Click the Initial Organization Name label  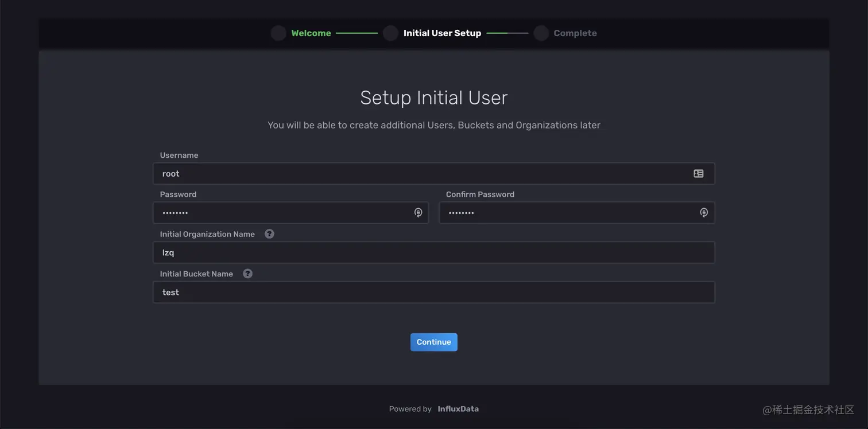(x=207, y=234)
